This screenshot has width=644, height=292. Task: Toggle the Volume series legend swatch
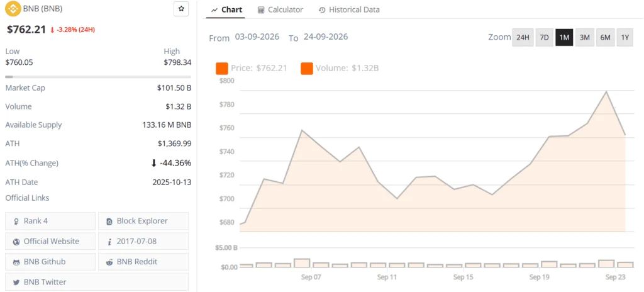[307, 68]
